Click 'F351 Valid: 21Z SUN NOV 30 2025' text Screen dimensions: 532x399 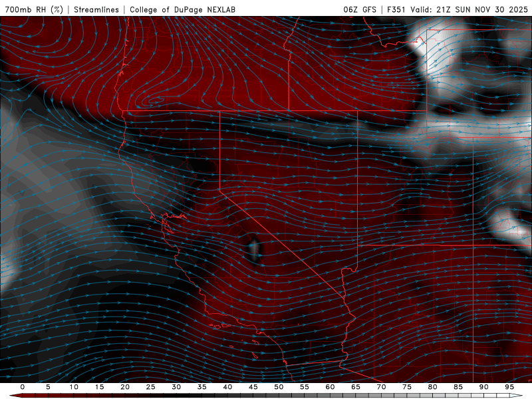tap(458, 9)
